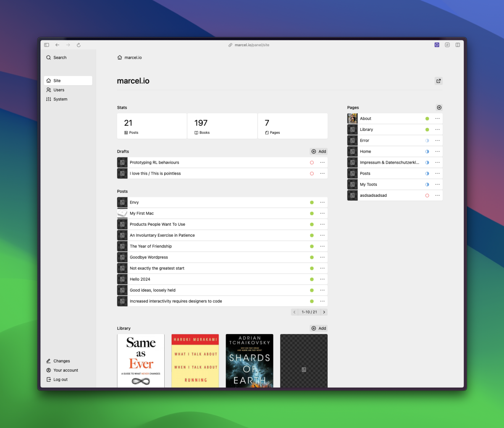This screenshot has width=504, height=428.
Task: Expand options for Library page
Action: point(437,130)
